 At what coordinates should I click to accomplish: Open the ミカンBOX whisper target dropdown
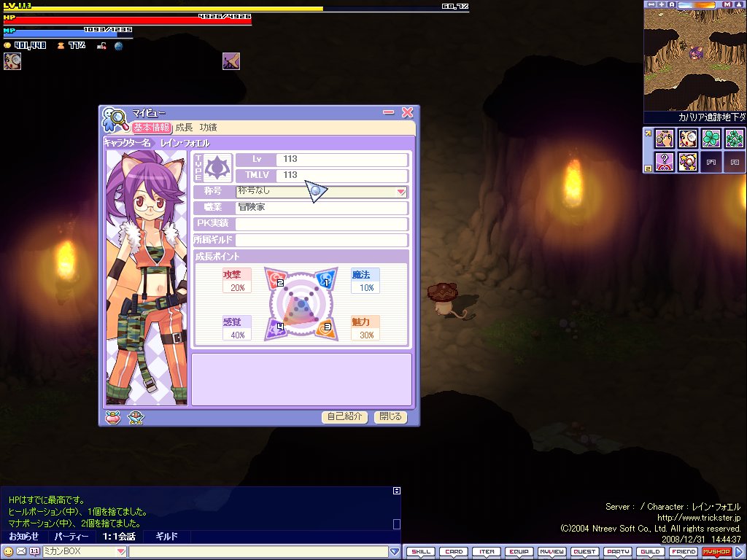click(x=121, y=551)
